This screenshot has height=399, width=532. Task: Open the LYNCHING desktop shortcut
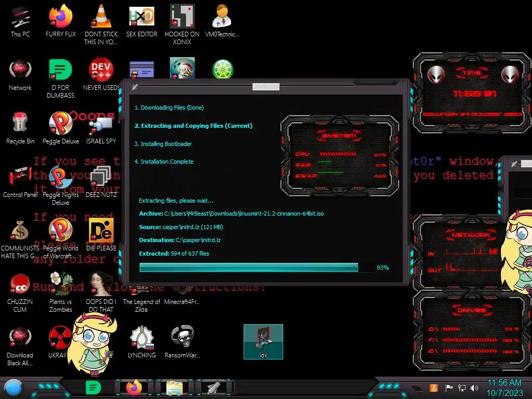pos(142,342)
